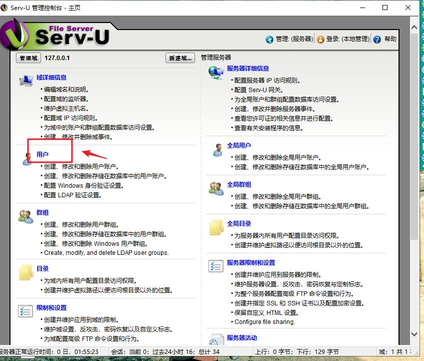Click the Serv-U title bar app icon
The image size is (424, 361).
click(4, 8)
